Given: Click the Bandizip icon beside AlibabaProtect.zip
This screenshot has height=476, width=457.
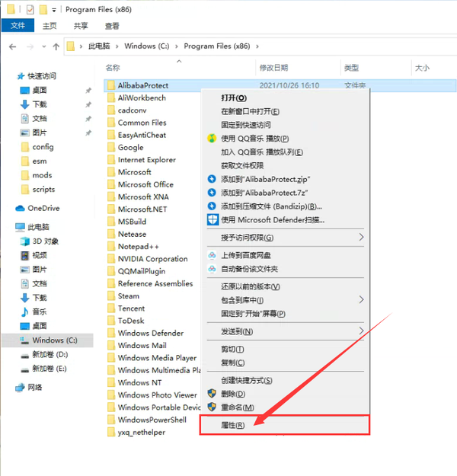Looking at the screenshot, I should 212,179.
